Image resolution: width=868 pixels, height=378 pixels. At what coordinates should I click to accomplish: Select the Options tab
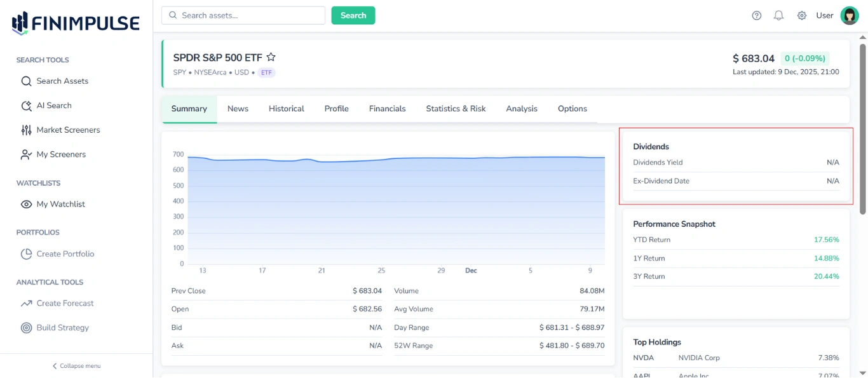tap(572, 109)
